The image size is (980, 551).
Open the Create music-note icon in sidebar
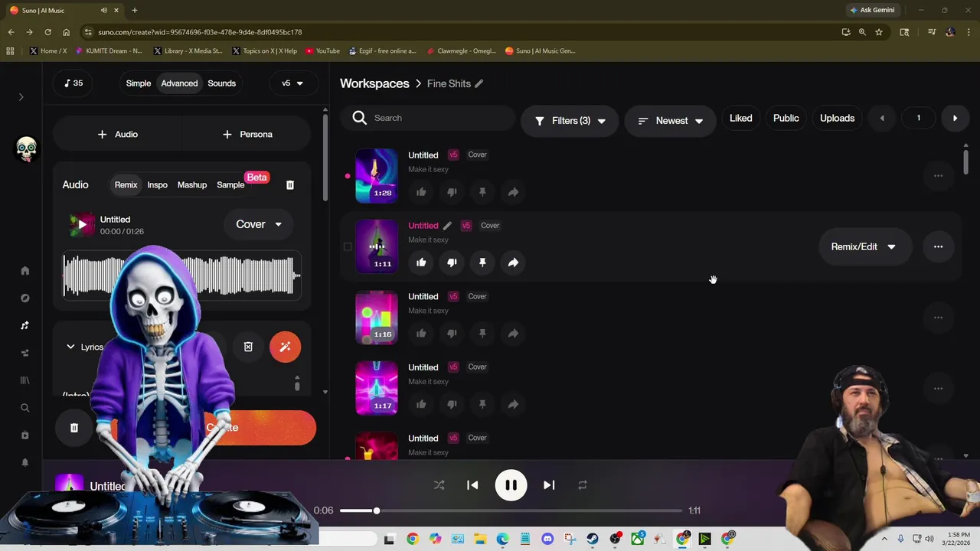24,325
